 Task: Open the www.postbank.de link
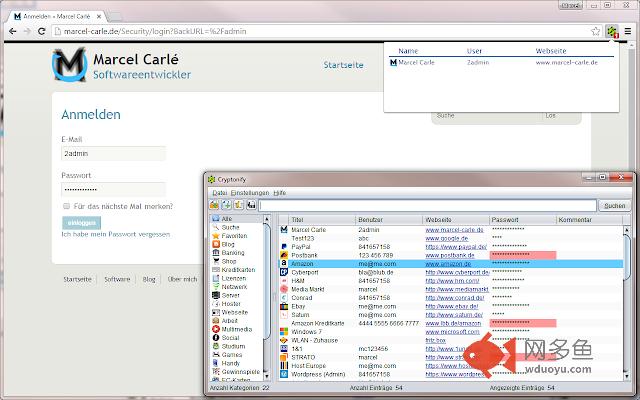(x=450, y=255)
